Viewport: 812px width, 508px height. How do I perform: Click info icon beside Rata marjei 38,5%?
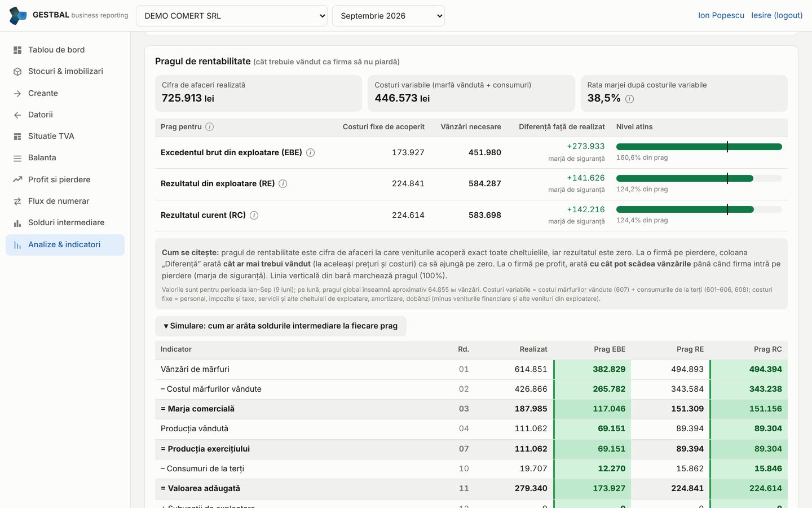click(630, 99)
